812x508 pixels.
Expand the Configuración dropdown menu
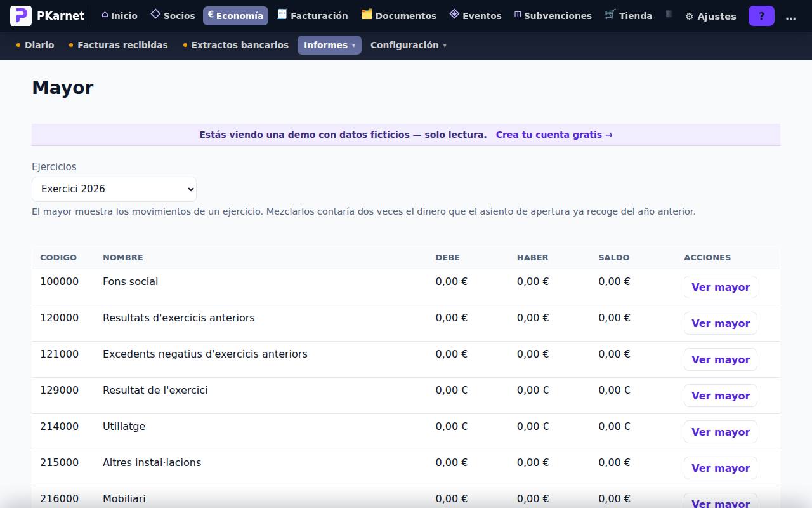tap(409, 45)
